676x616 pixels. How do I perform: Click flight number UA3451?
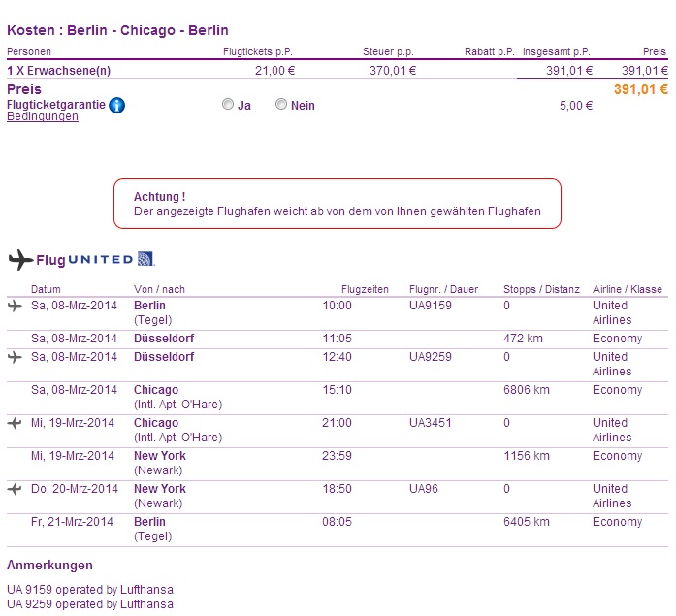click(x=431, y=423)
